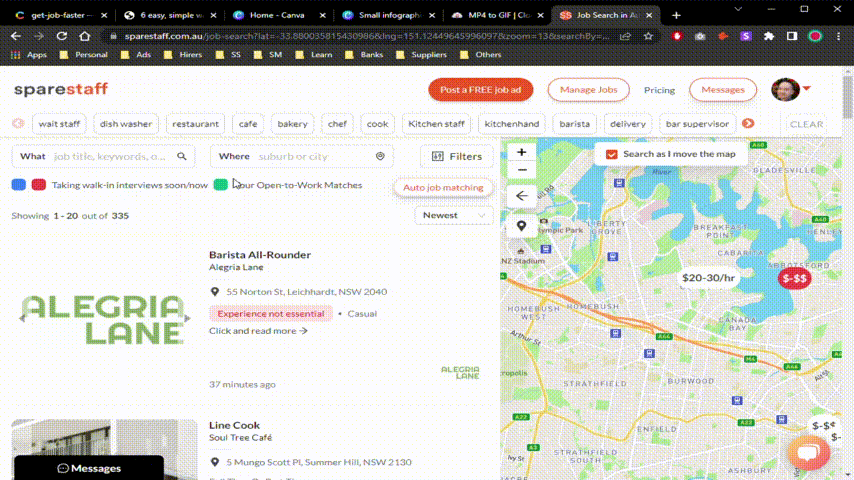Click the blue legend color swatch
This screenshot has width=854, height=480.
tap(19, 185)
